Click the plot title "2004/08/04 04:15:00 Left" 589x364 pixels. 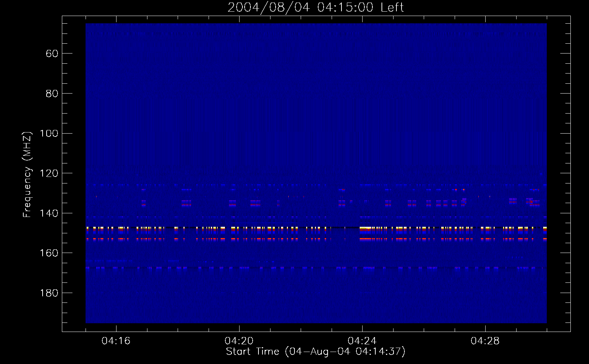[x=316, y=7]
